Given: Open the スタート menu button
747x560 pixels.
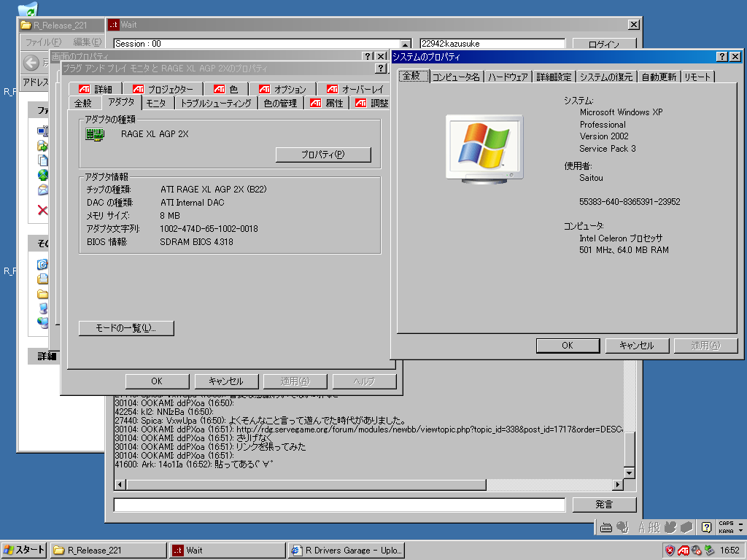Looking at the screenshot, I should point(24,550).
